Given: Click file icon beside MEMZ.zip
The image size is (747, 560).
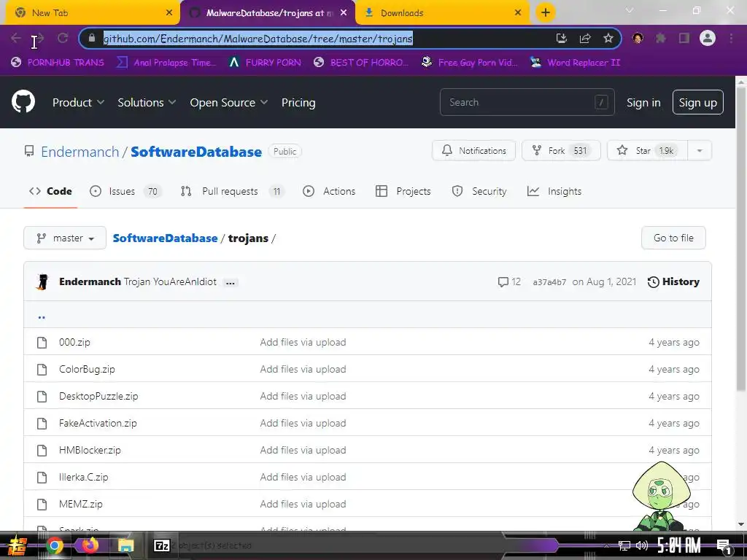Looking at the screenshot, I should tap(42, 505).
